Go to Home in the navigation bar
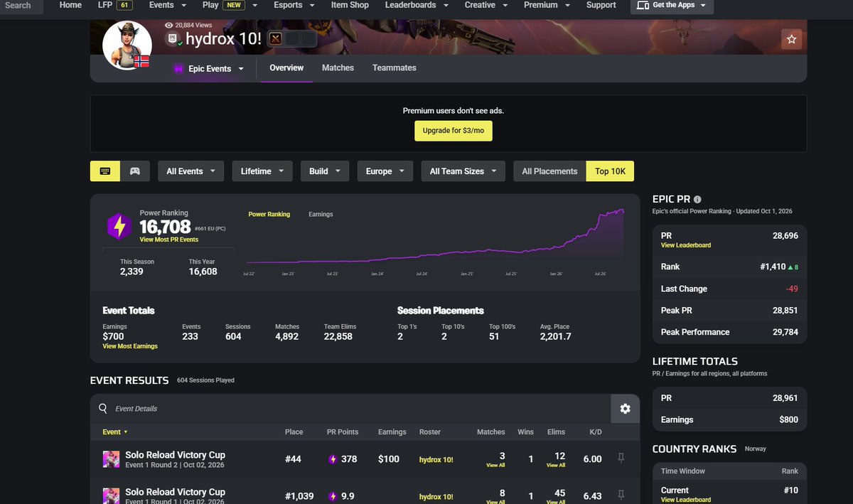Screen dimensions: 853x504 [70, 5]
